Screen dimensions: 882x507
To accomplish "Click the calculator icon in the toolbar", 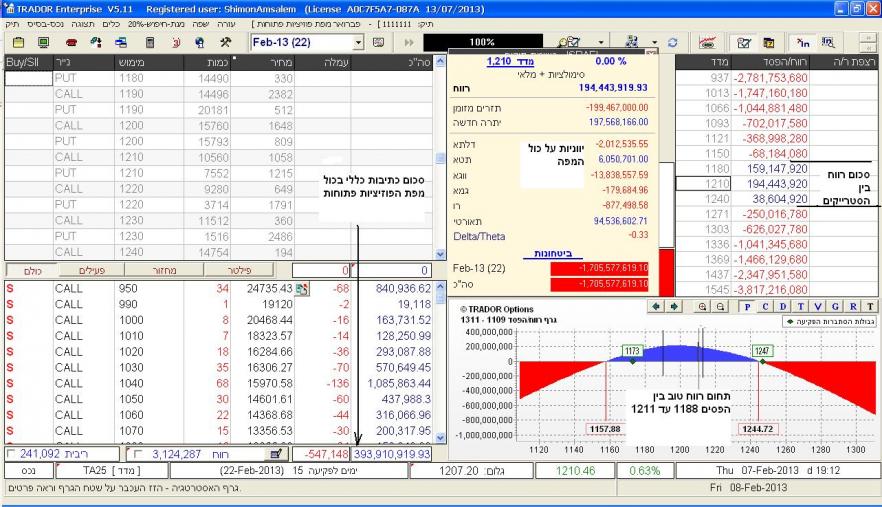I will tap(150, 44).
